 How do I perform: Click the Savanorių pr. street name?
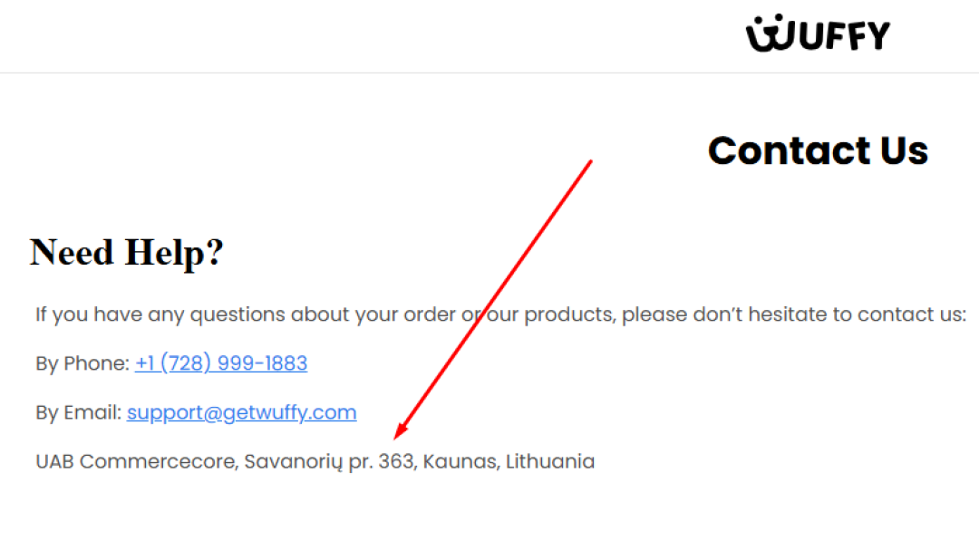pos(308,461)
